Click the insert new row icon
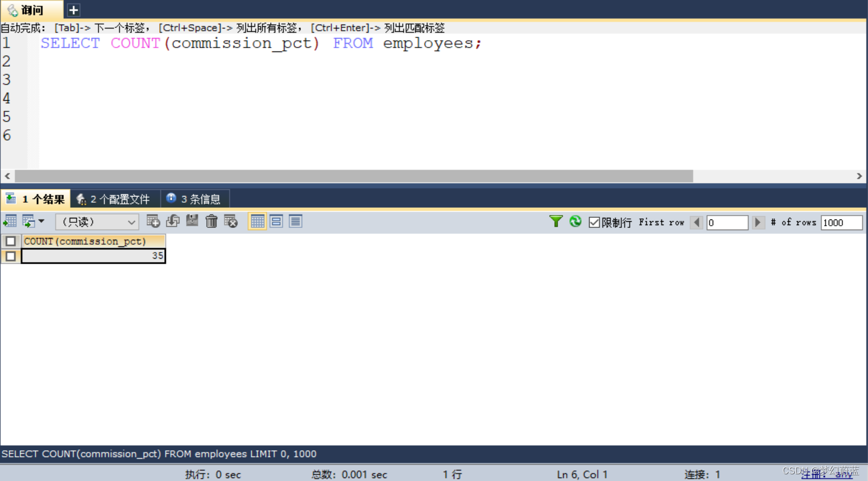 tap(153, 221)
